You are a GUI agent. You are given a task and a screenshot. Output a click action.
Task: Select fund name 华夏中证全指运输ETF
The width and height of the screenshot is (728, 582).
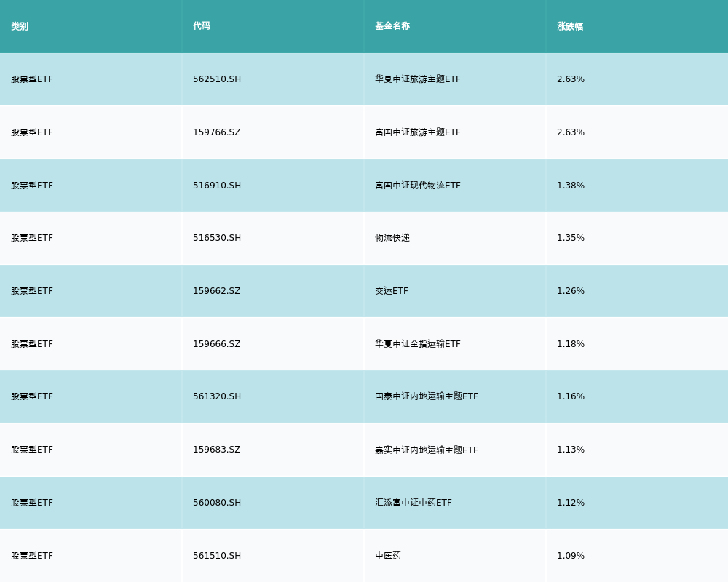tap(418, 344)
